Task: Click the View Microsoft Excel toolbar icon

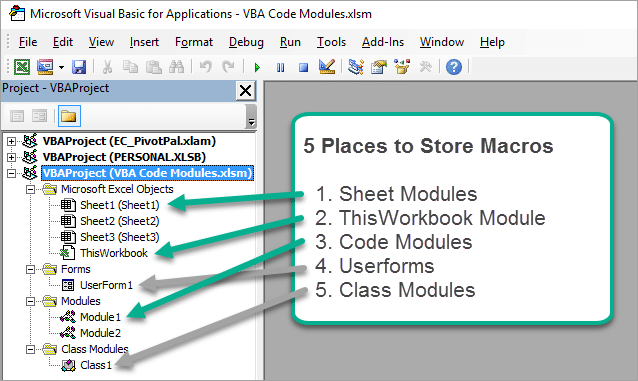Action: click(22, 67)
